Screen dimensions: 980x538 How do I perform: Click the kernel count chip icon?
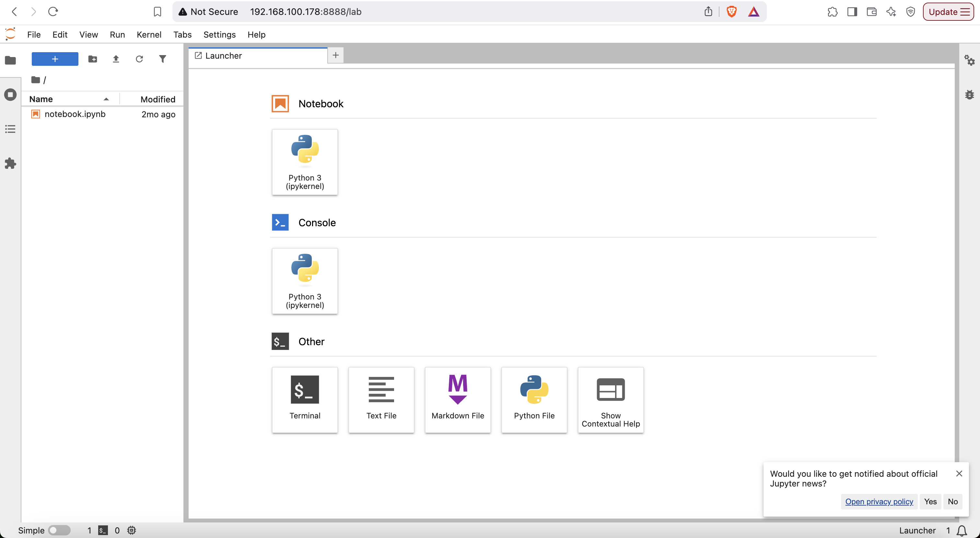click(132, 530)
